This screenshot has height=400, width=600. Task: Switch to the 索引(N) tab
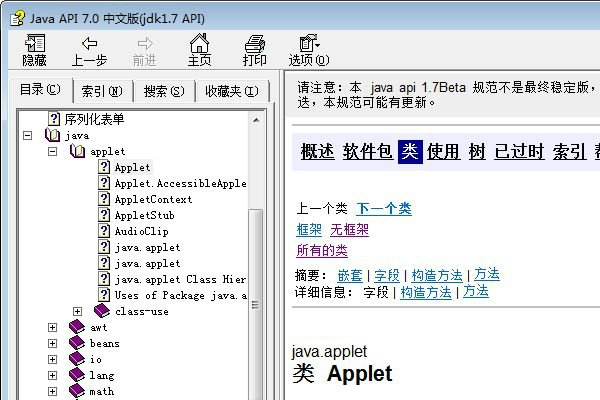click(102, 91)
